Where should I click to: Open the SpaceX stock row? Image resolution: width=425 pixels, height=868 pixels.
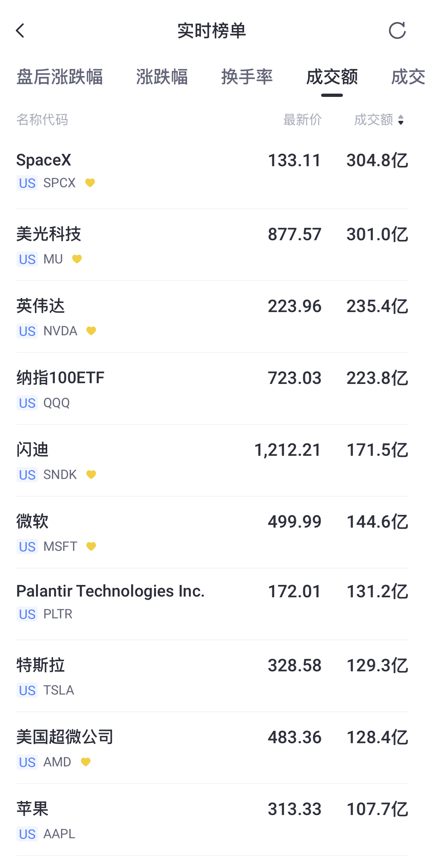[x=212, y=171]
